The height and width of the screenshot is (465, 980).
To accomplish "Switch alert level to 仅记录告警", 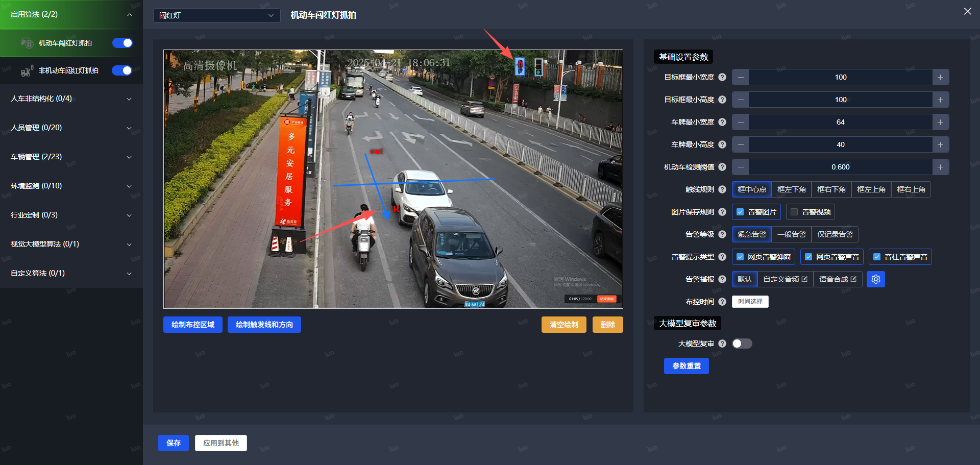I will click(x=835, y=234).
